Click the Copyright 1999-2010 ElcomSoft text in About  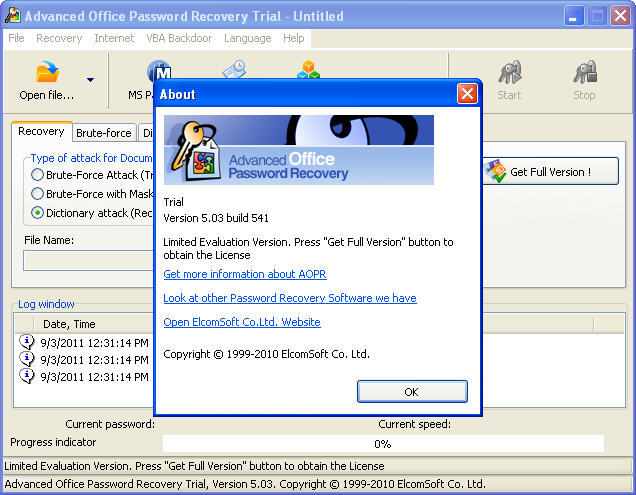266,354
